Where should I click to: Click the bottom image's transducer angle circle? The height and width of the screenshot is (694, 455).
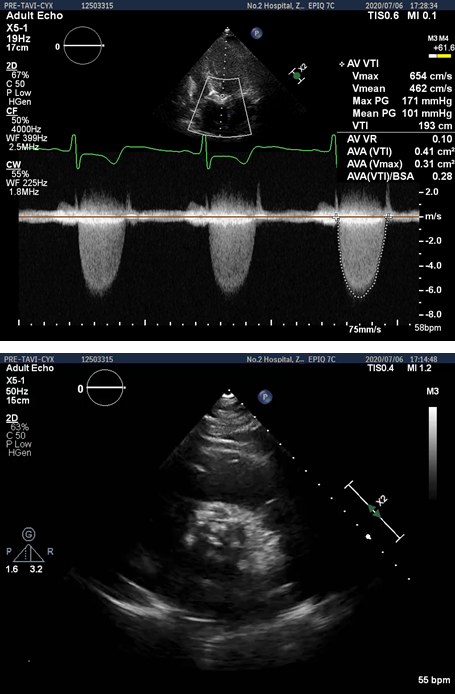[106, 388]
